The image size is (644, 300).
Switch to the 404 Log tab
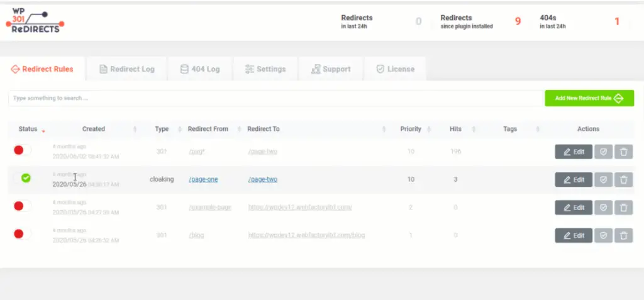click(x=199, y=69)
